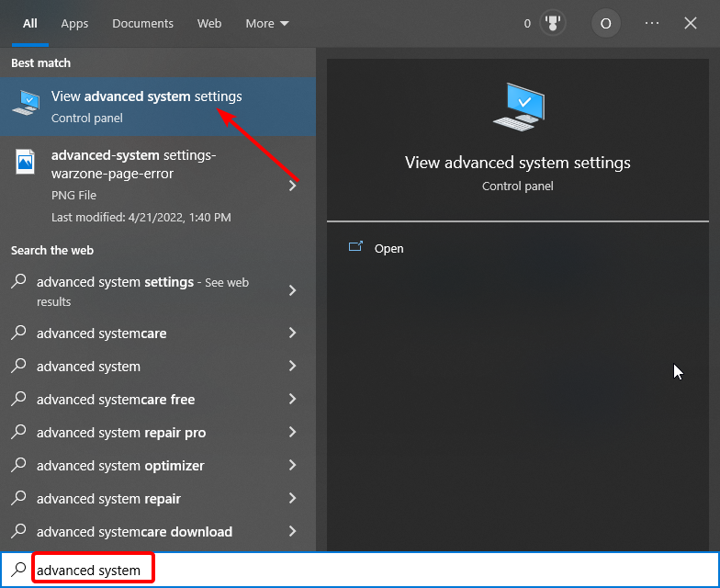Open View advanced system settings best match

pos(158,107)
